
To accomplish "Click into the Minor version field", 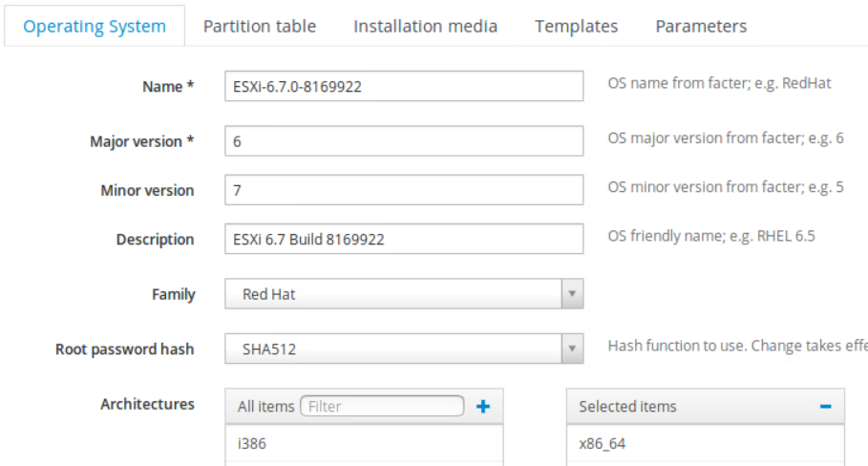I will point(404,190).
